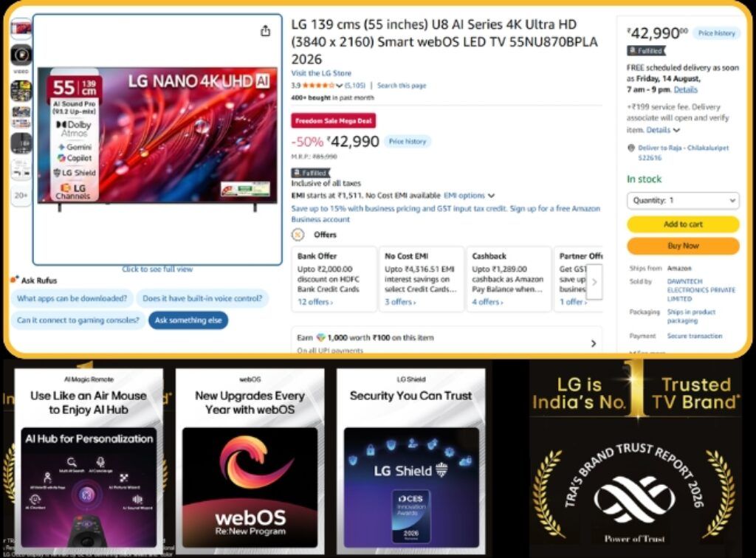Viewport: 756px width, 558px height.
Task: Open the Amazon Business account sign-up link
Action: (445, 214)
